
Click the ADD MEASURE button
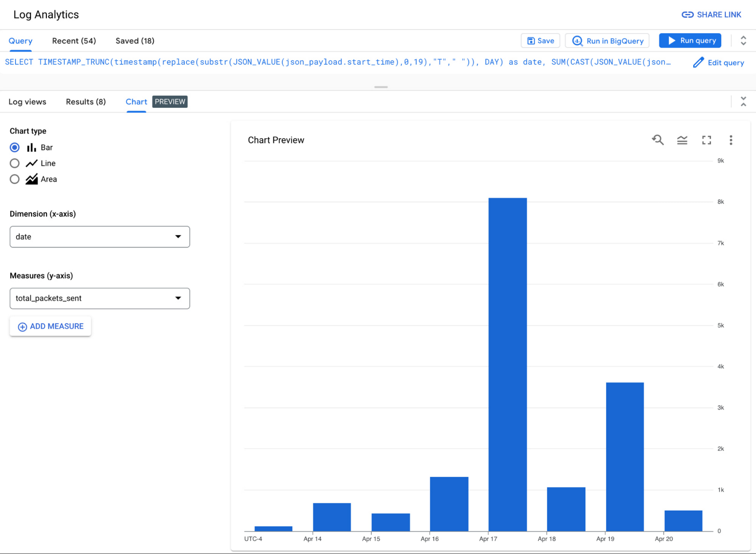point(50,327)
